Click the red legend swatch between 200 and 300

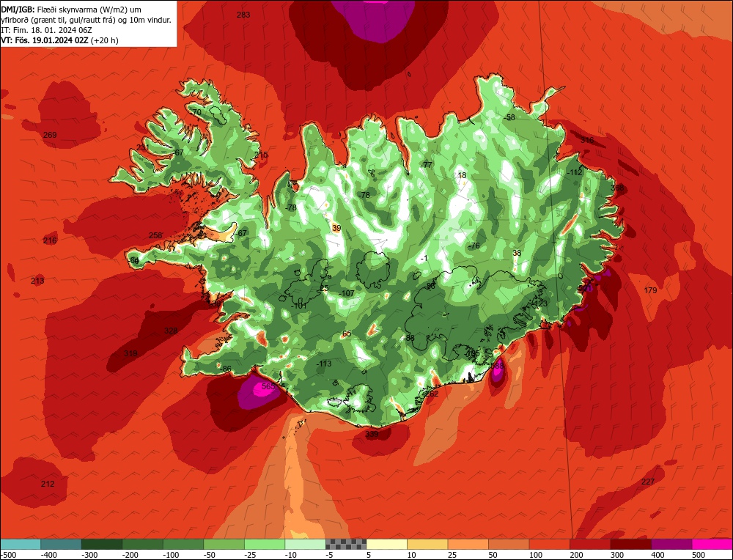point(590,544)
